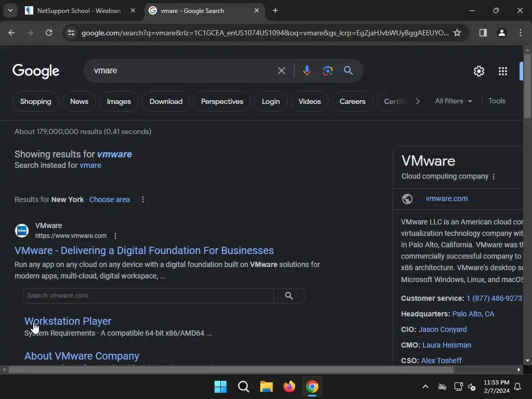The width and height of the screenshot is (532, 399).
Task: Open File Explorer from taskbar
Action: pos(267,387)
